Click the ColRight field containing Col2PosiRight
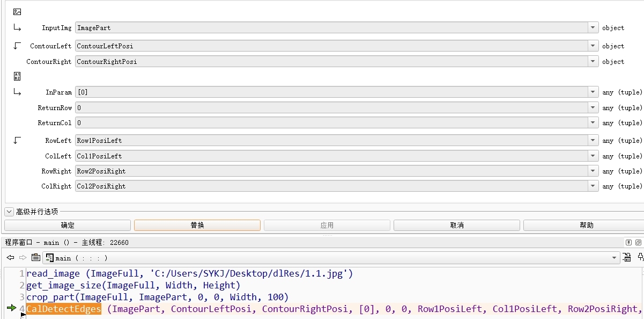The height and width of the screenshot is (319, 644). [x=331, y=186]
